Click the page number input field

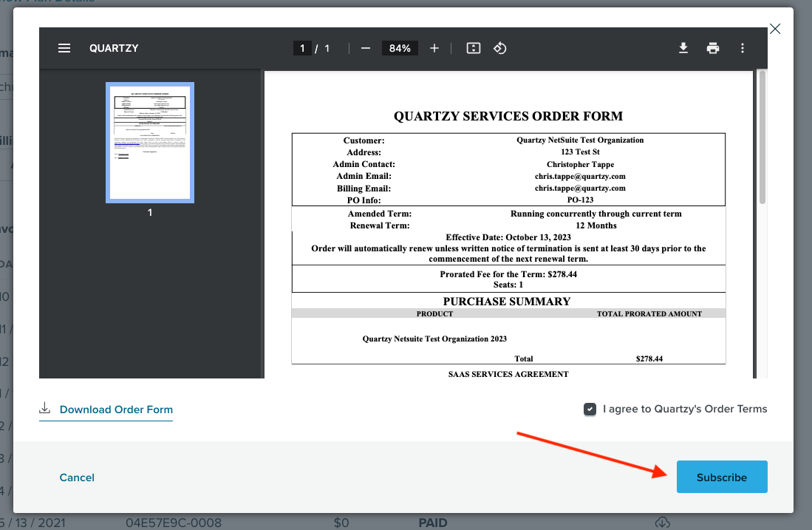pyautogui.click(x=302, y=48)
